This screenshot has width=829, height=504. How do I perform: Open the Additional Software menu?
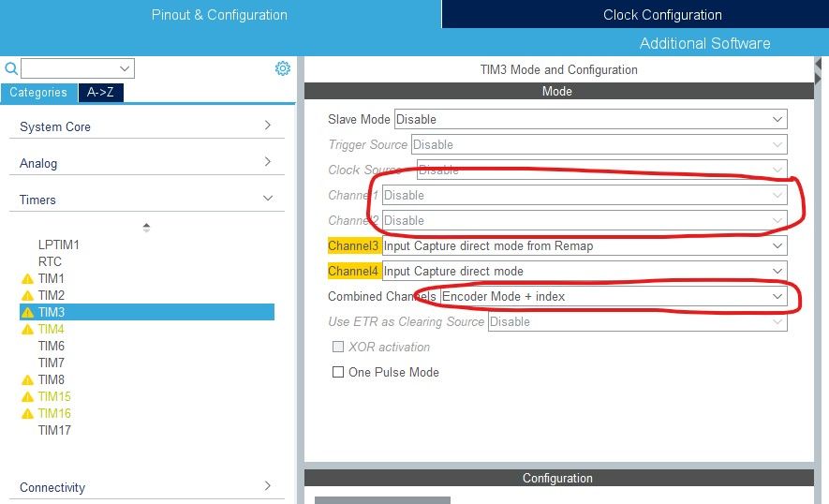point(704,43)
